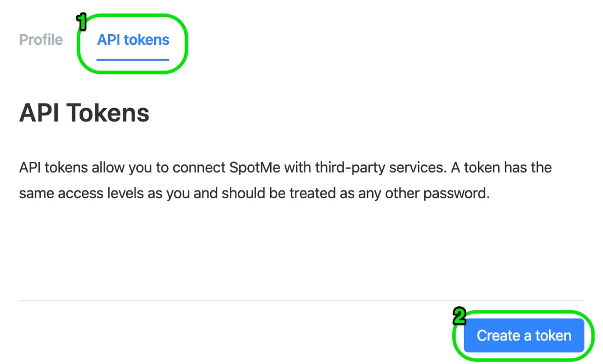Click the underline beneath API tokens

tap(133, 57)
